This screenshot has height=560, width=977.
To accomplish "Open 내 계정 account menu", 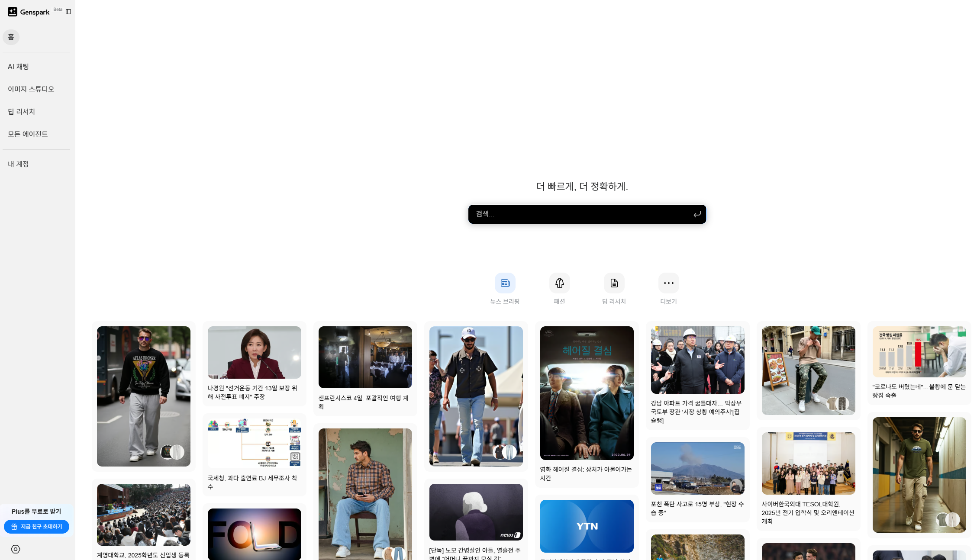I will coord(18,164).
